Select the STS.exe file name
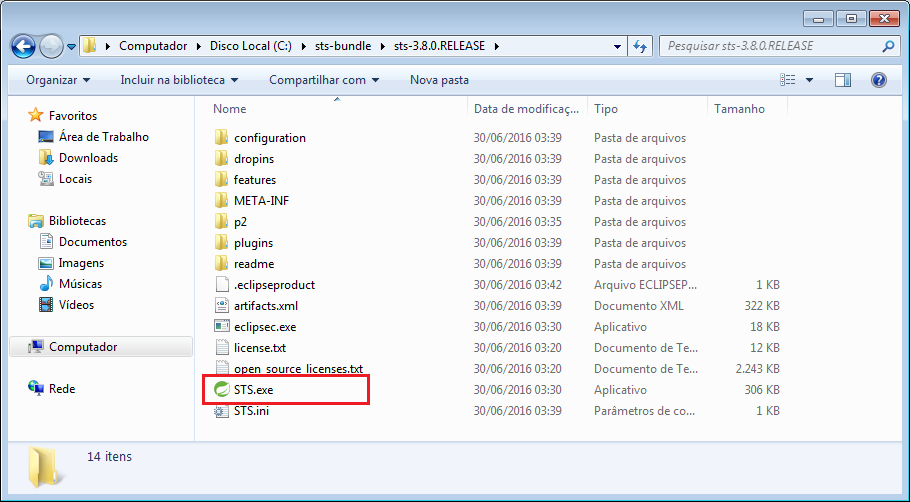 (x=253, y=390)
